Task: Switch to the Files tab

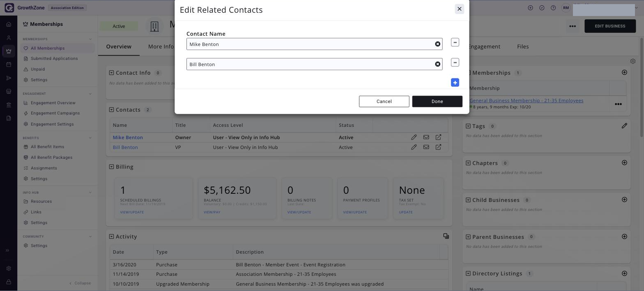Action: (523, 46)
